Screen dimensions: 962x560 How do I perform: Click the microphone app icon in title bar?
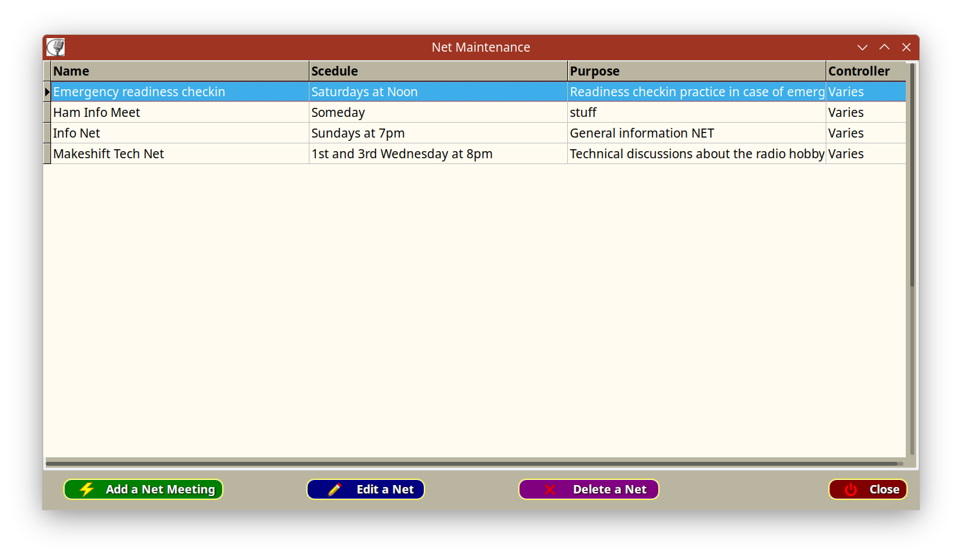[x=56, y=47]
